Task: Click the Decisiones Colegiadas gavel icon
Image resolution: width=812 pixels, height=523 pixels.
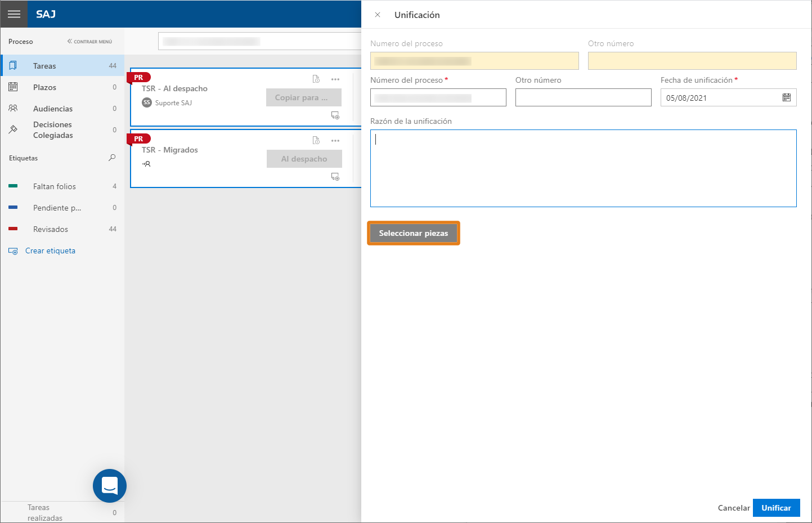Action: (13, 129)
